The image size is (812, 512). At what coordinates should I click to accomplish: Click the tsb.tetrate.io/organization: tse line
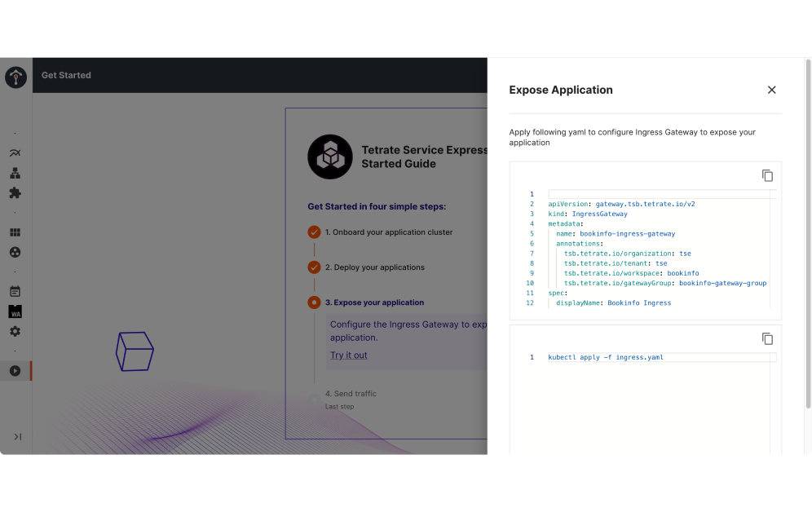[627, 254]
